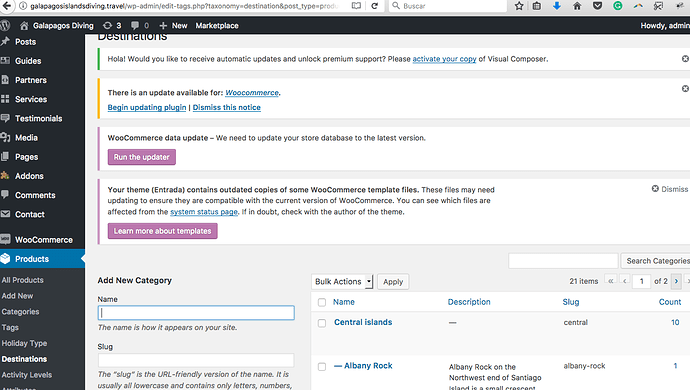690x390 pixels.
Task: Dismiss the Woocommerce update notice icon
Action: point(685,88)
